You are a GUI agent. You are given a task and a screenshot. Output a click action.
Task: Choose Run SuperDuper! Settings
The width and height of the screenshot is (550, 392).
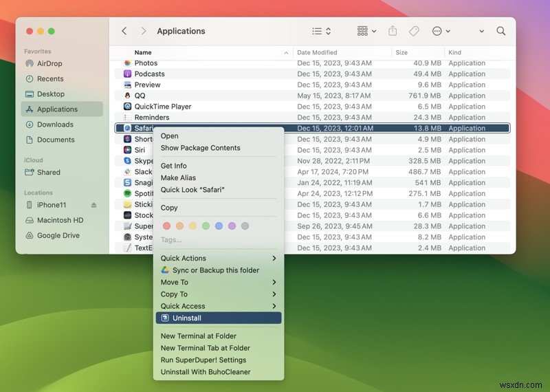tap(219, 360)
